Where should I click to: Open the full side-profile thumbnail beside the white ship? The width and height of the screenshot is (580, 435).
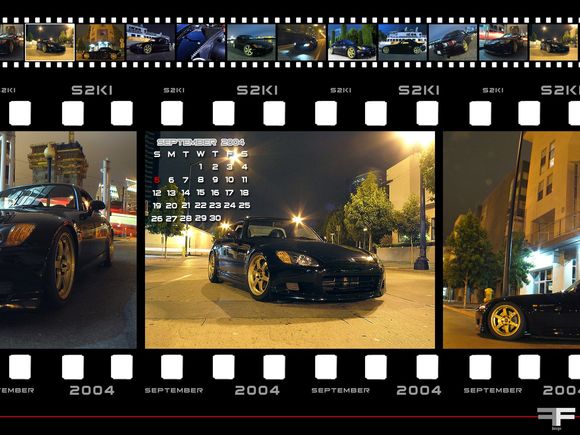(402, 42)
